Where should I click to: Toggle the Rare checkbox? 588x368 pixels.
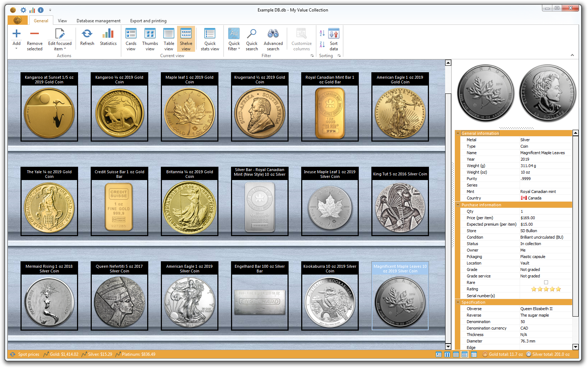click(x=546, y=282)
